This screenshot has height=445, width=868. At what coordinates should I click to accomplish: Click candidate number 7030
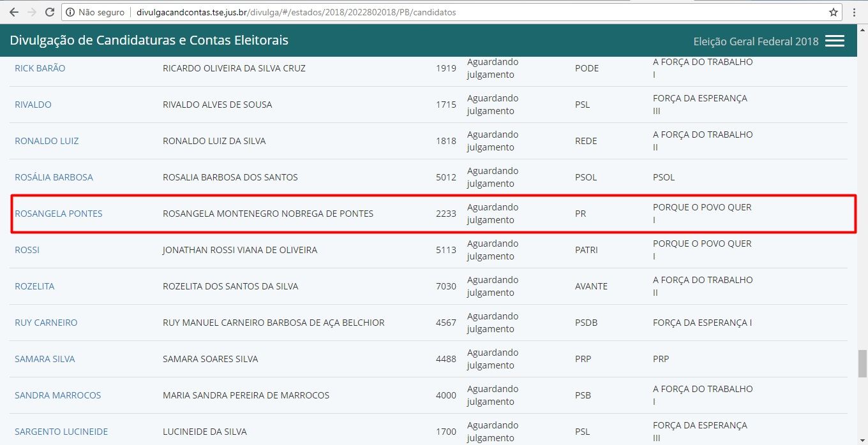[446, 286]
